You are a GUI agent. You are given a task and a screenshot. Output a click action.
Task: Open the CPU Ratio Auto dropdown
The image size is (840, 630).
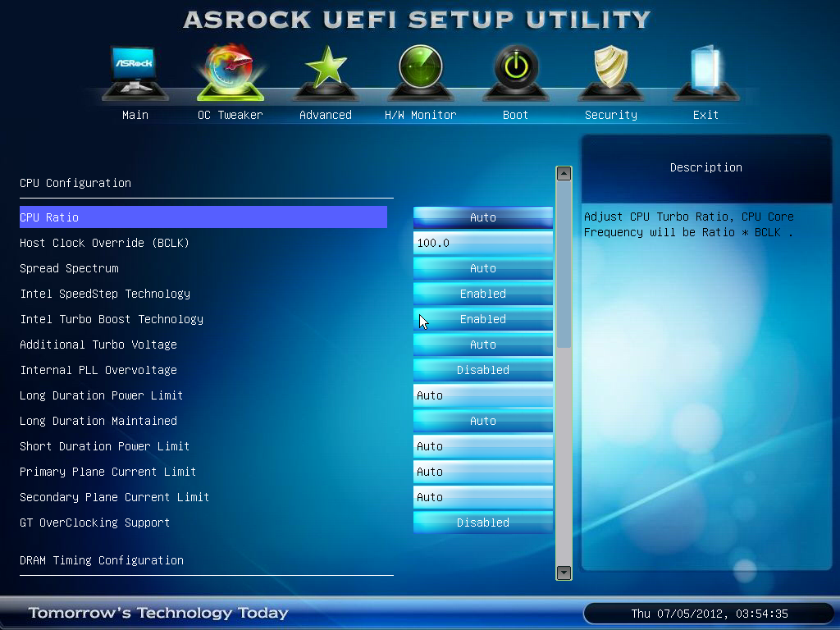482,217
